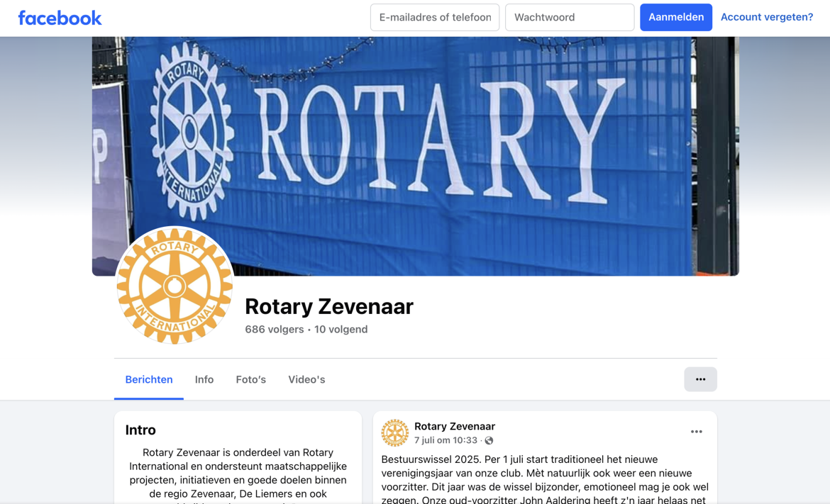Viewport: 830px width, 504px height.
Task: Select the Video's tab
Action: coord(306,379)
